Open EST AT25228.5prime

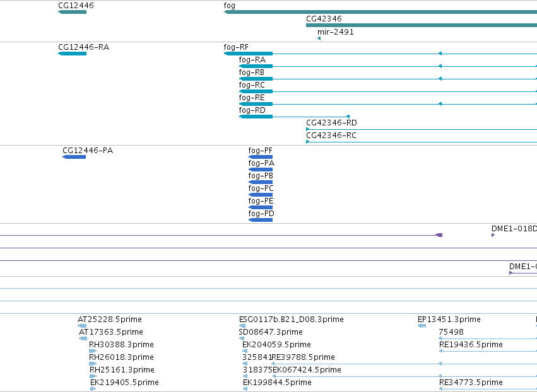(x=110, y=320)
